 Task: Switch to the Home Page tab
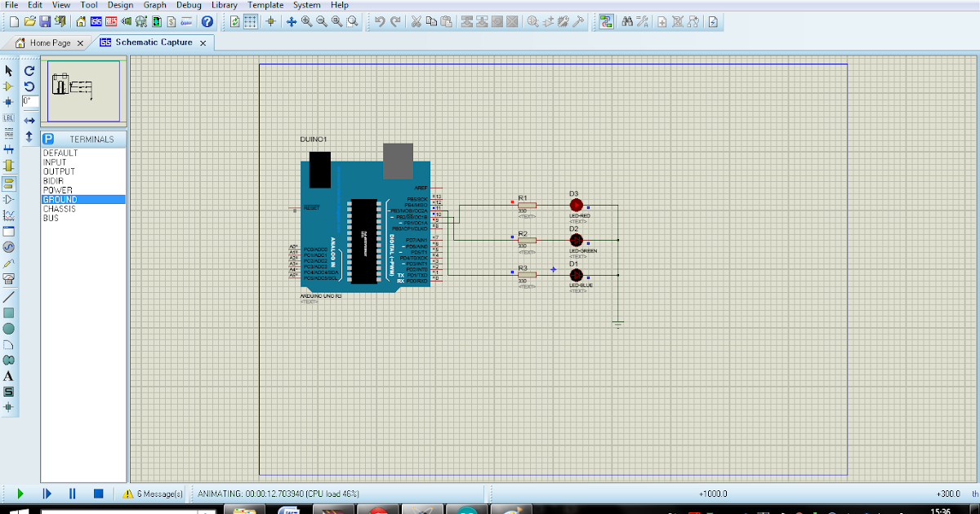point(50,42)
